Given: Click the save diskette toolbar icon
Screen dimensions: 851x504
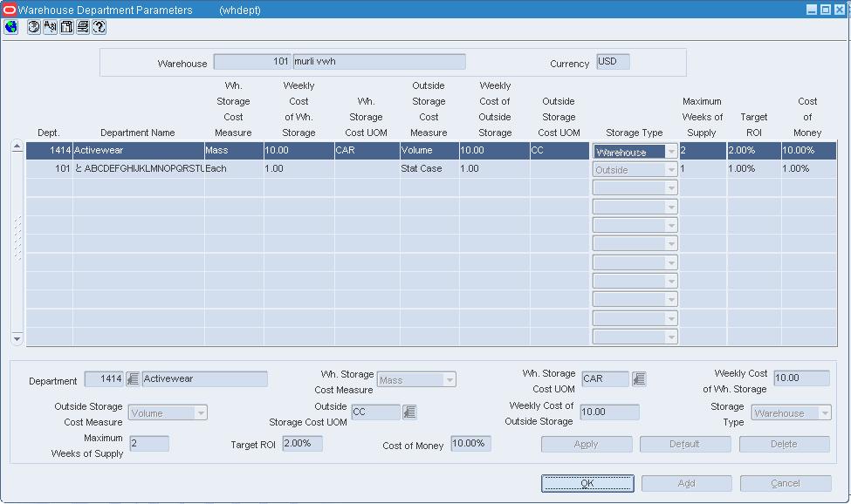Looking at the screenshot, I should tap(66, 27).
